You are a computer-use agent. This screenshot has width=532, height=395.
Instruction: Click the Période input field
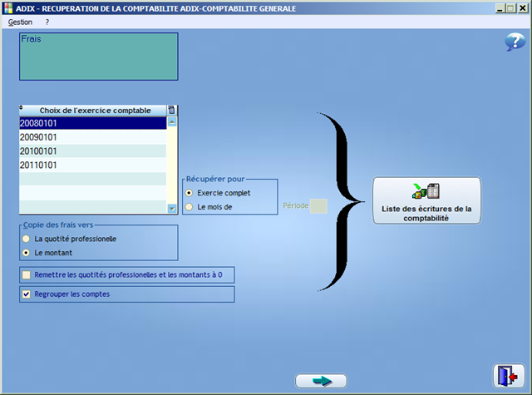(319, 206)
